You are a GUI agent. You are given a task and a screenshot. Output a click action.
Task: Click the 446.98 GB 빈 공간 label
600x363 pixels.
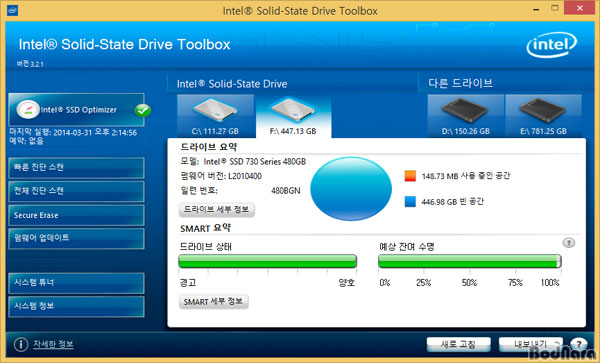click(452, 202)
